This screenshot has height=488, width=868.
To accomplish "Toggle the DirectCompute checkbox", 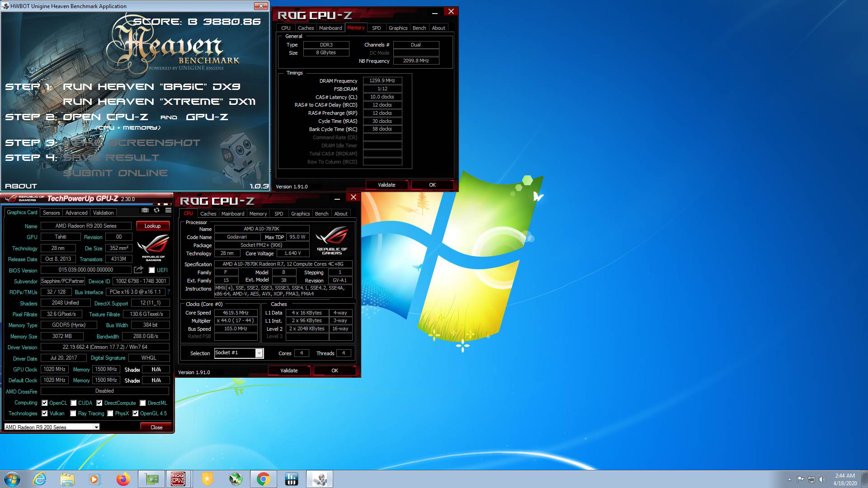I will tap(99, 403).
